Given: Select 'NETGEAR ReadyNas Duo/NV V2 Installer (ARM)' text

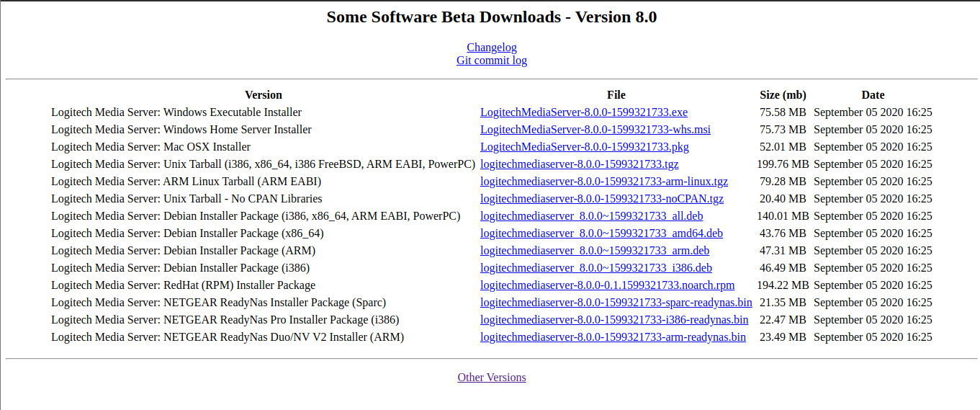Looking at the screenshot, I should point(284,337).
